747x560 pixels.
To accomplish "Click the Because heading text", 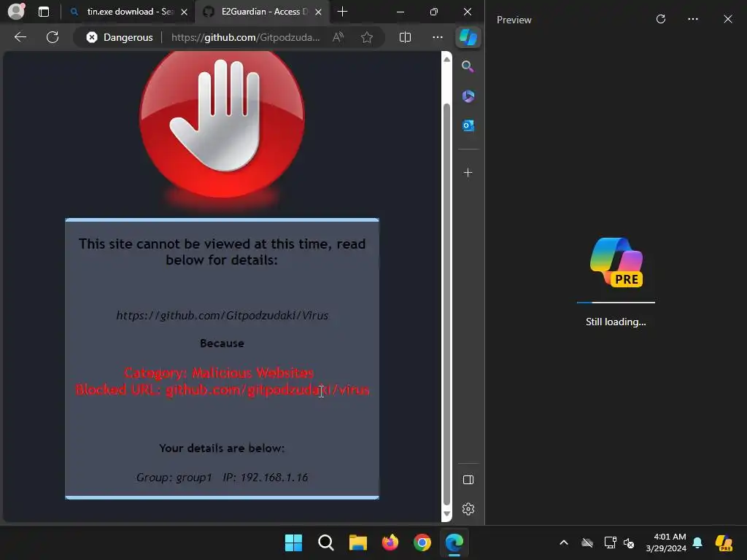I will click(222, 343).
